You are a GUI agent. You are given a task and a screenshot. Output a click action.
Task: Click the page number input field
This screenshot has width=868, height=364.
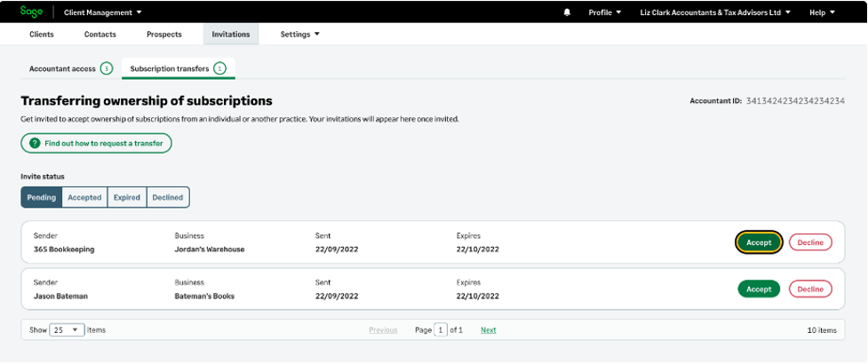441,329
